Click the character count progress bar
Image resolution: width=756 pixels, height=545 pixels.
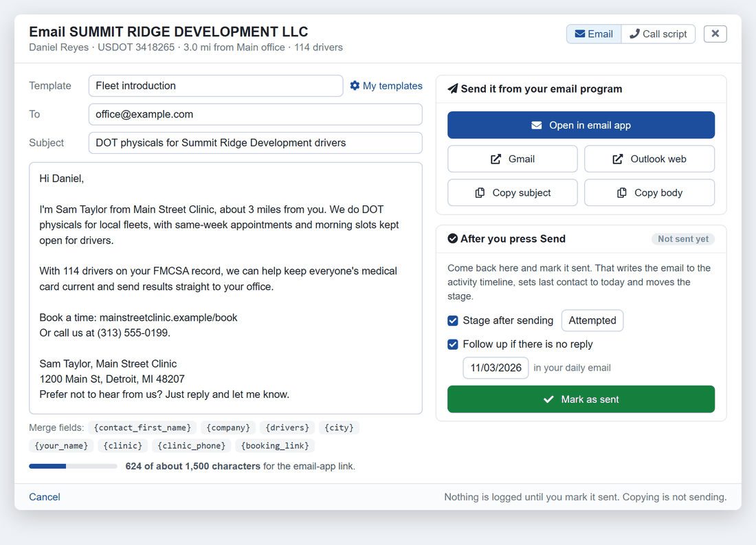(x=74, y=467)
